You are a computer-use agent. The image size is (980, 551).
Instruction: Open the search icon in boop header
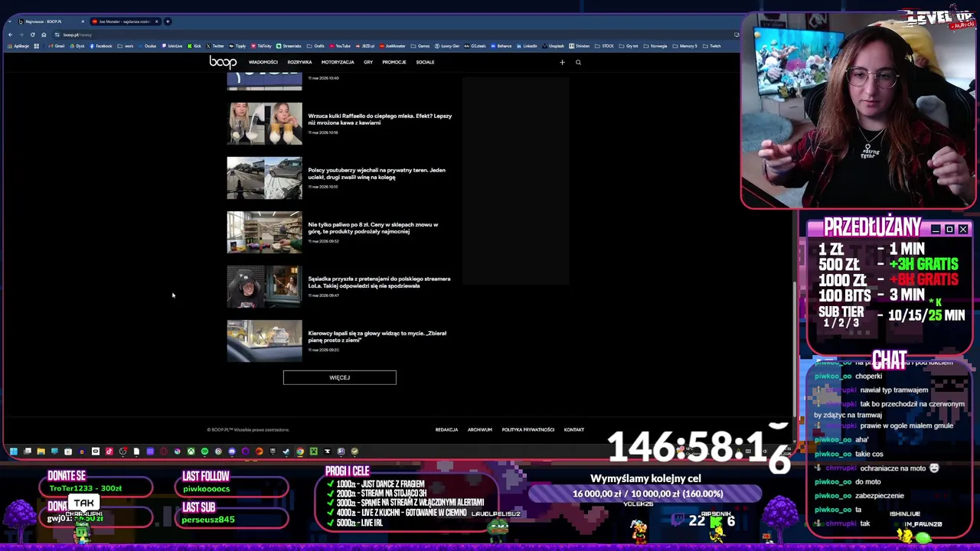[578, 62]
